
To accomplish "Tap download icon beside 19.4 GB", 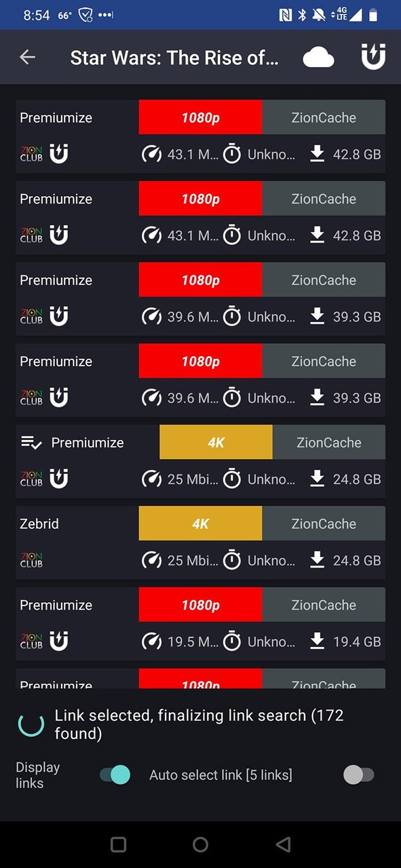I will pos(317,642).
